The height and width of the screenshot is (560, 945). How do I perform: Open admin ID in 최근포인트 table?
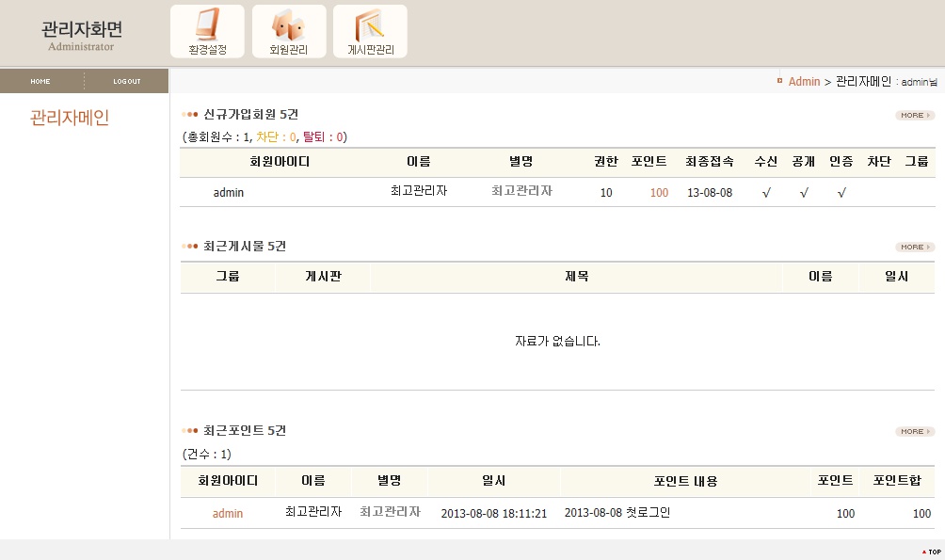click(x=228, y=513)
